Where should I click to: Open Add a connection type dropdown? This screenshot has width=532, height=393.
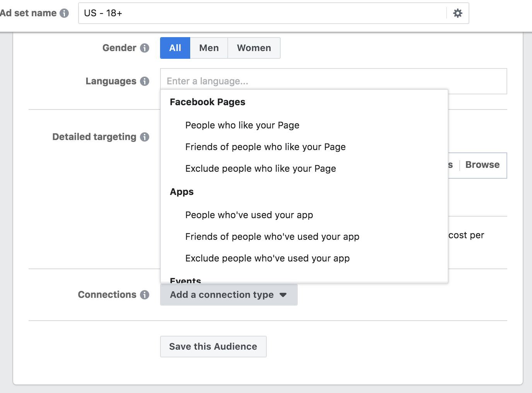229,295
